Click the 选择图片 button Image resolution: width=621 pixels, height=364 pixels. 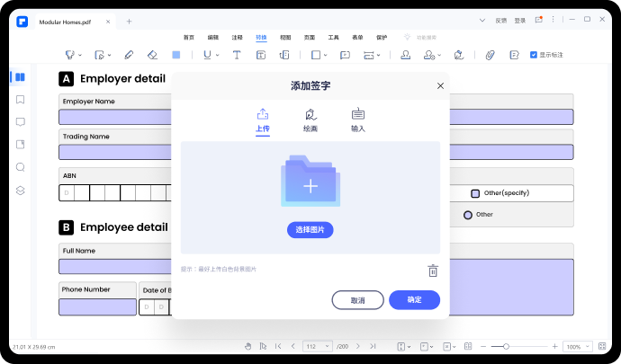pyautogui.click(x=310, y=230)
